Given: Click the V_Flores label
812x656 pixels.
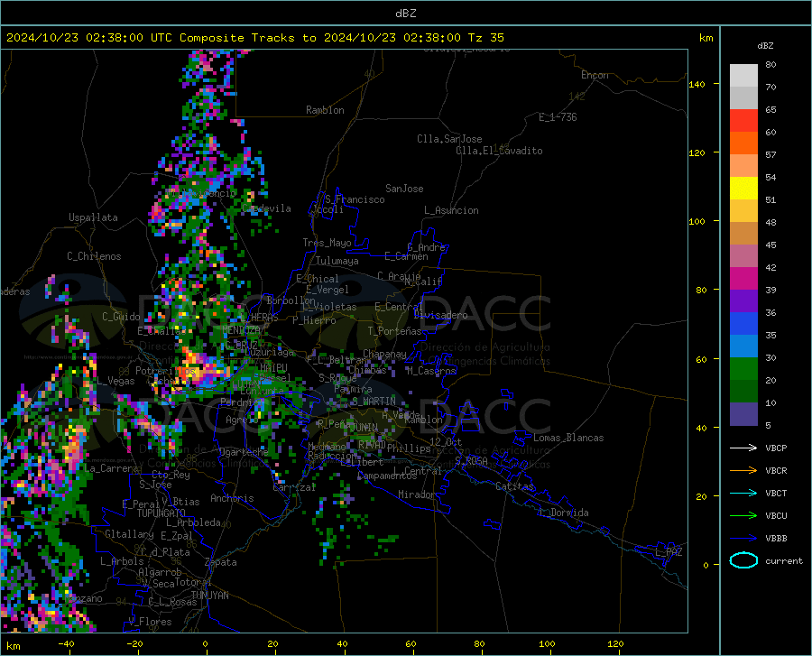Looking at the screenshot, I should click(150, 622).
